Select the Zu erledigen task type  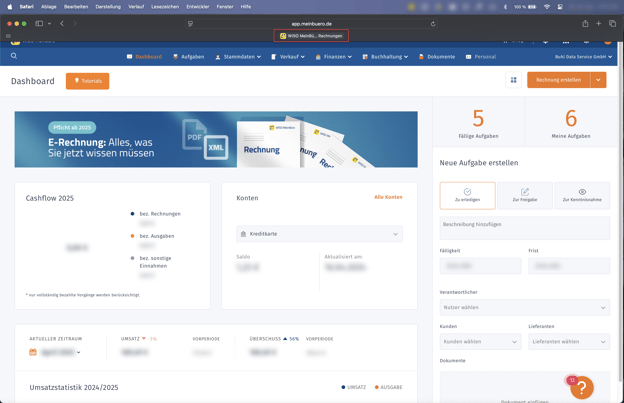[x=467, y=194]
